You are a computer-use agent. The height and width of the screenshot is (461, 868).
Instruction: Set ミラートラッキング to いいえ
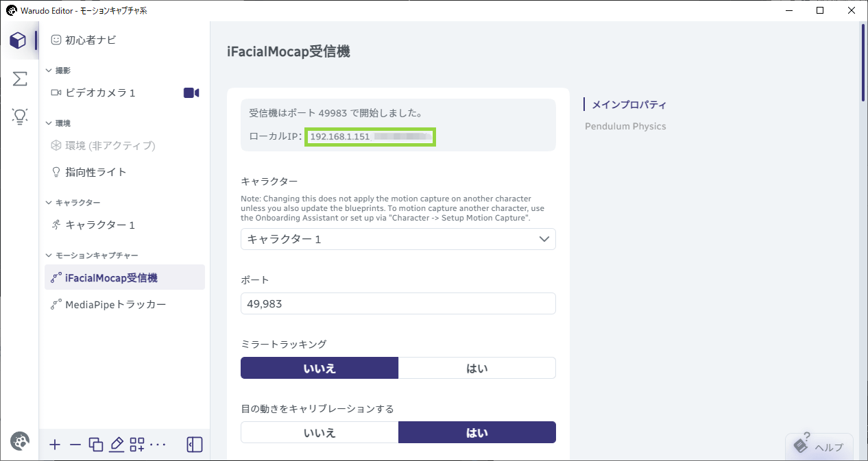320,368
